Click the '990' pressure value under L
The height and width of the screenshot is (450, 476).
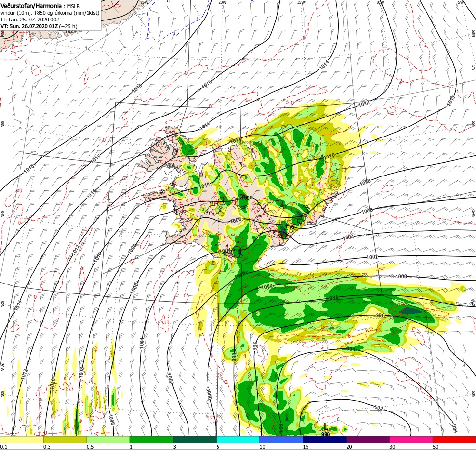click(x=326, y=434)
